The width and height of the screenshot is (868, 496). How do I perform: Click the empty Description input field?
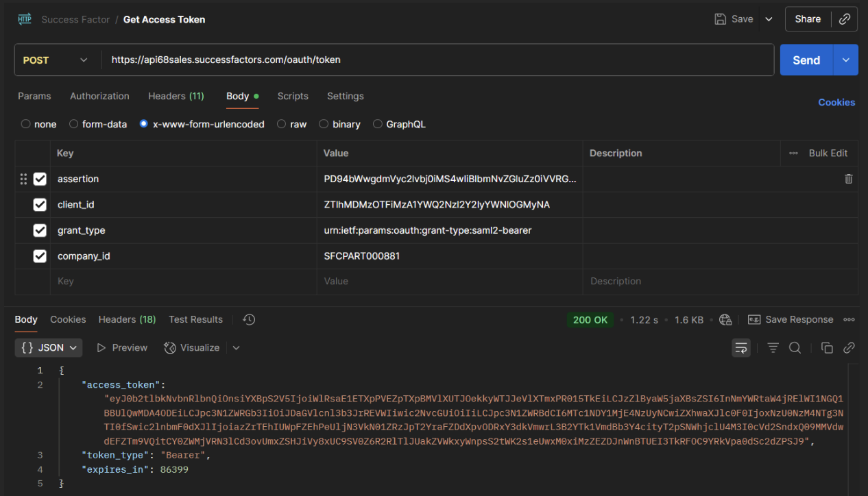coord(721,282)
